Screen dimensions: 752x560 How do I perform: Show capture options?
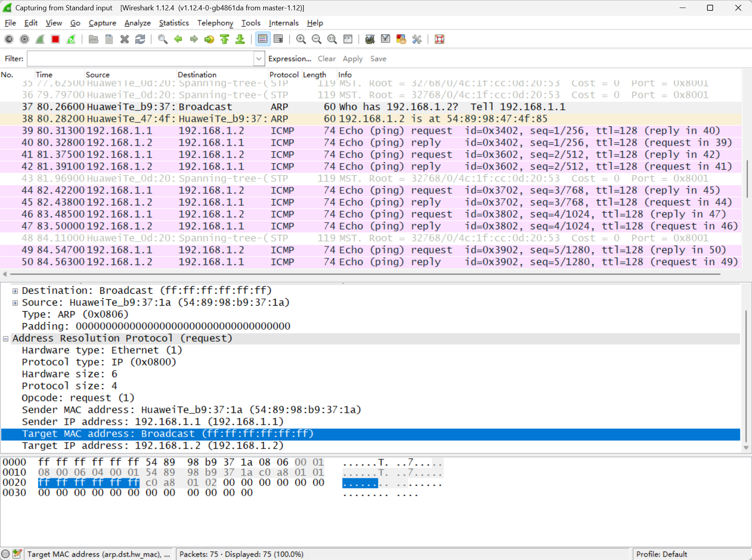tap(25, 39)
